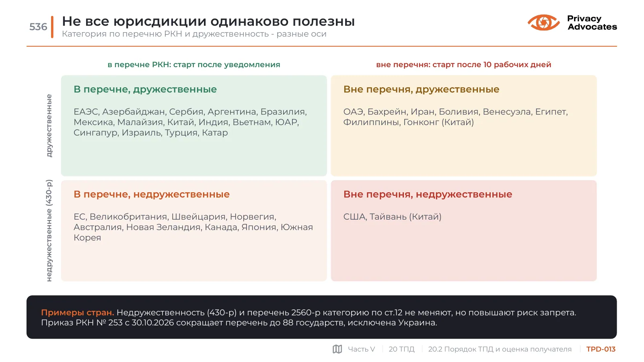Click the 'Privacy Advocates' brand name

coord(592,23)
